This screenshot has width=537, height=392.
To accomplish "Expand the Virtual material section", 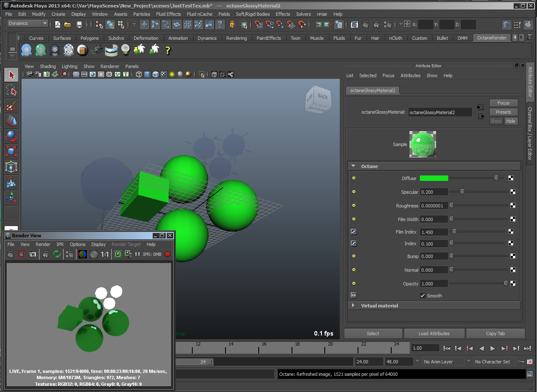I will click(x=353, y=305).
